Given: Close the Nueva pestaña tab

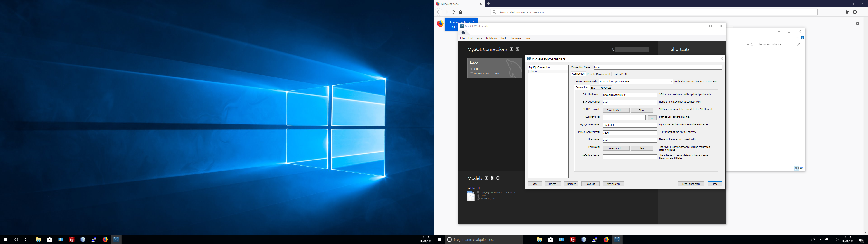Looking at the screenshot, I should pyautogui.click(x=481, y=4).
